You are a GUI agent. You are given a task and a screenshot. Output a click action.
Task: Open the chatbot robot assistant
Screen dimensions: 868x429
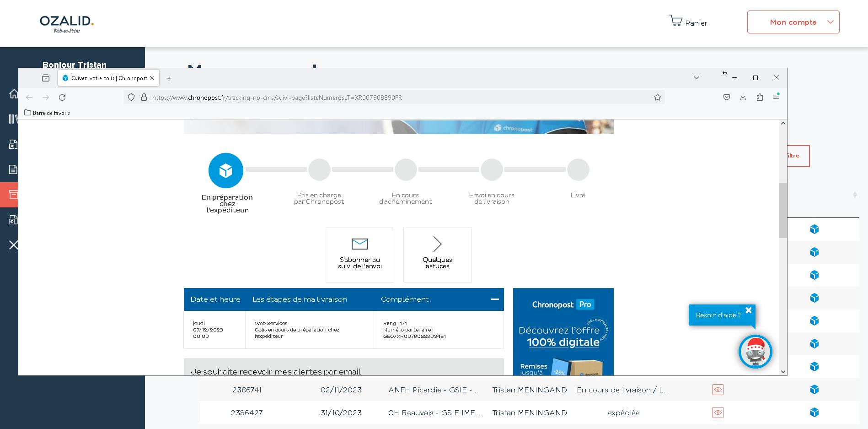[755, 352]
